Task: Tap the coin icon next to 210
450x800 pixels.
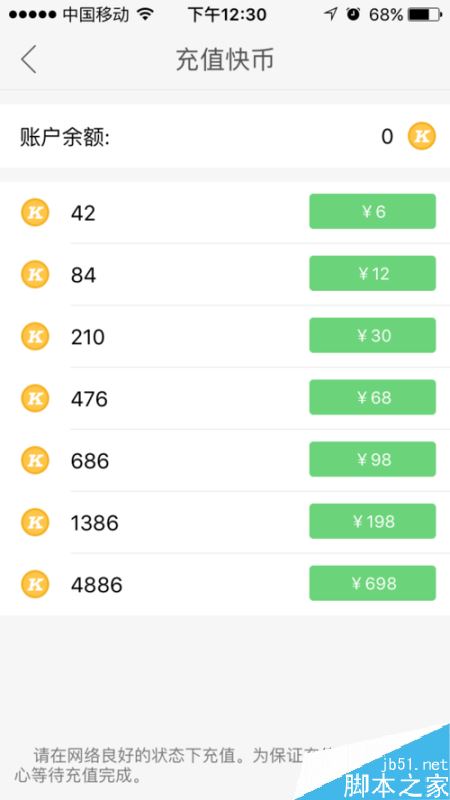Action: point(35,336)
